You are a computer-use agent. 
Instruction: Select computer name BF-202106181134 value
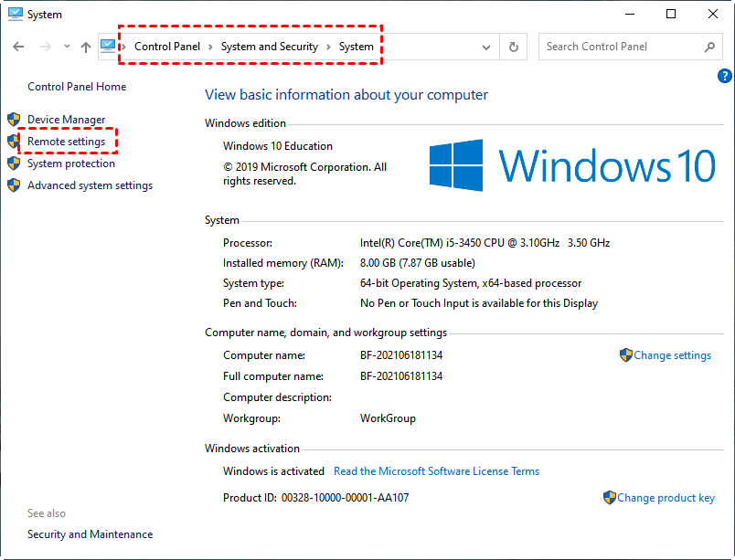(401, 355)
